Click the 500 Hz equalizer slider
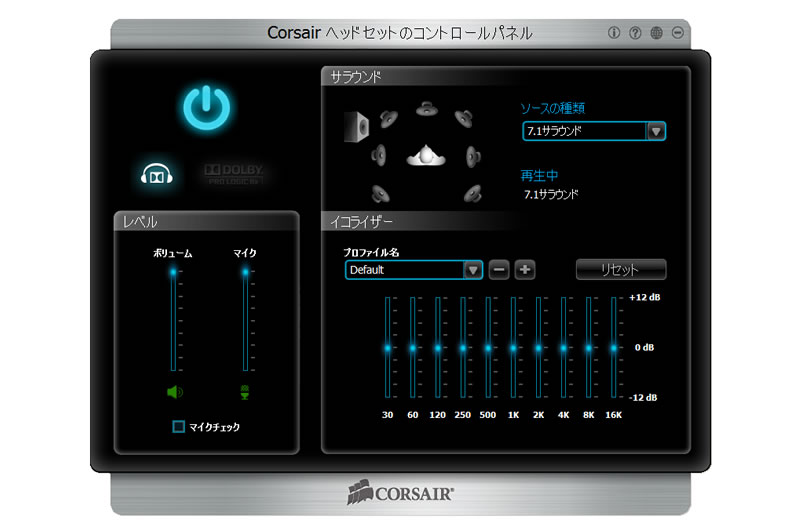This screenshot has width=800, height=520. tap(488, 347)
